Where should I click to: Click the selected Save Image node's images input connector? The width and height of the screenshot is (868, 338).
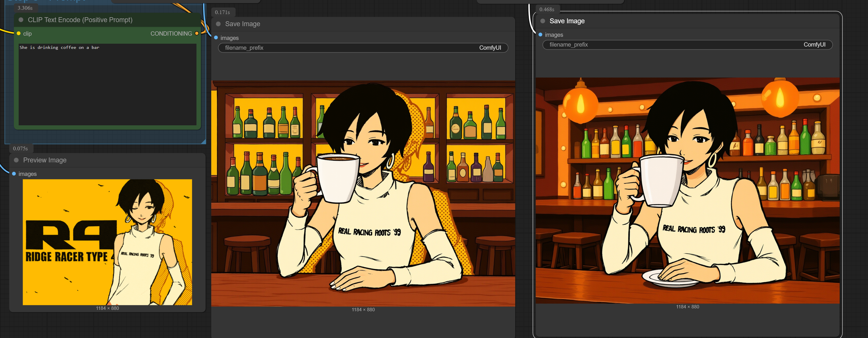coord(541,35)
